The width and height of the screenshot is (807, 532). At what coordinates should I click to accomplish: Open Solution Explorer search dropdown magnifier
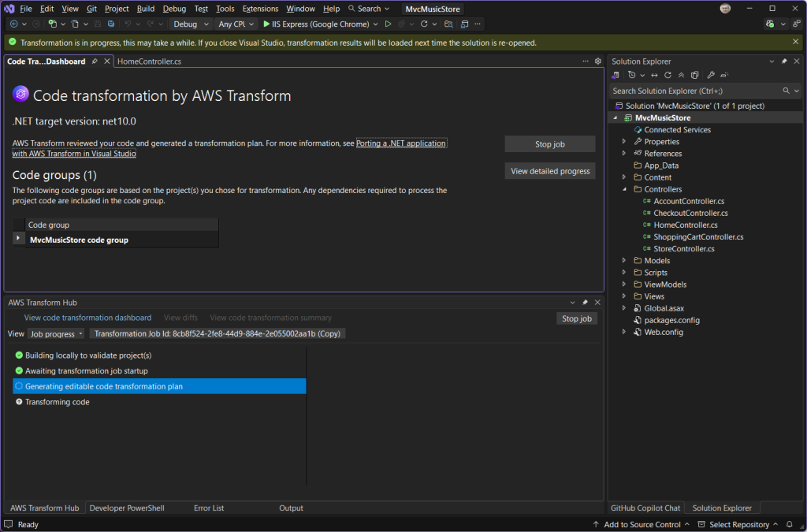(x=785, y=90)
